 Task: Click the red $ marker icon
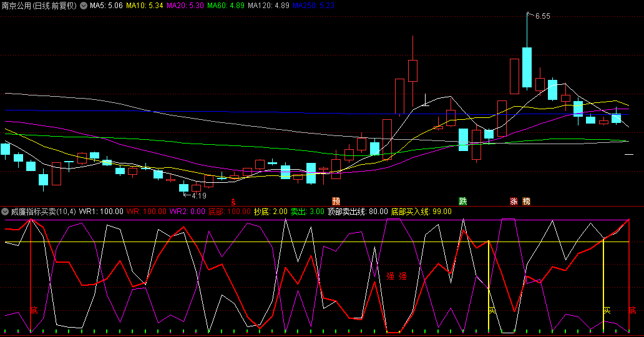(233, 202)
